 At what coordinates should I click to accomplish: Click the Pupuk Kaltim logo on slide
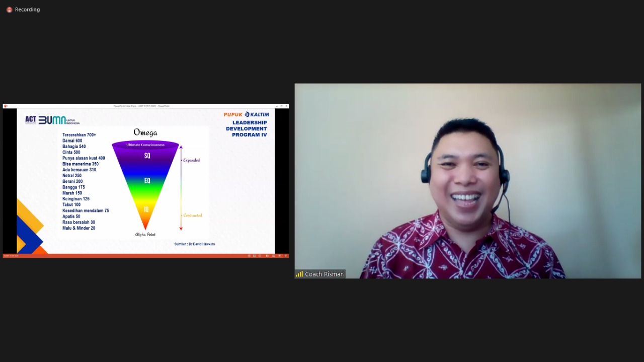[x=246, y=114]
